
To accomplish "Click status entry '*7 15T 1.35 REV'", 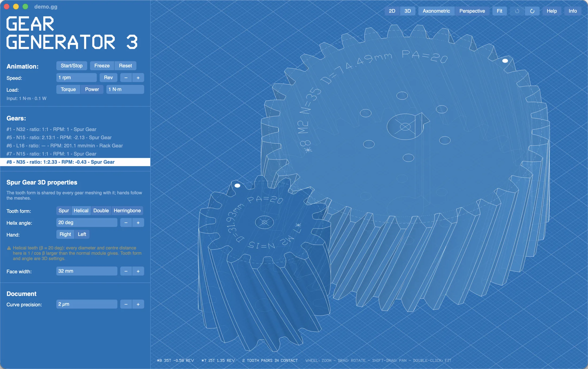I will click(218, 360).
